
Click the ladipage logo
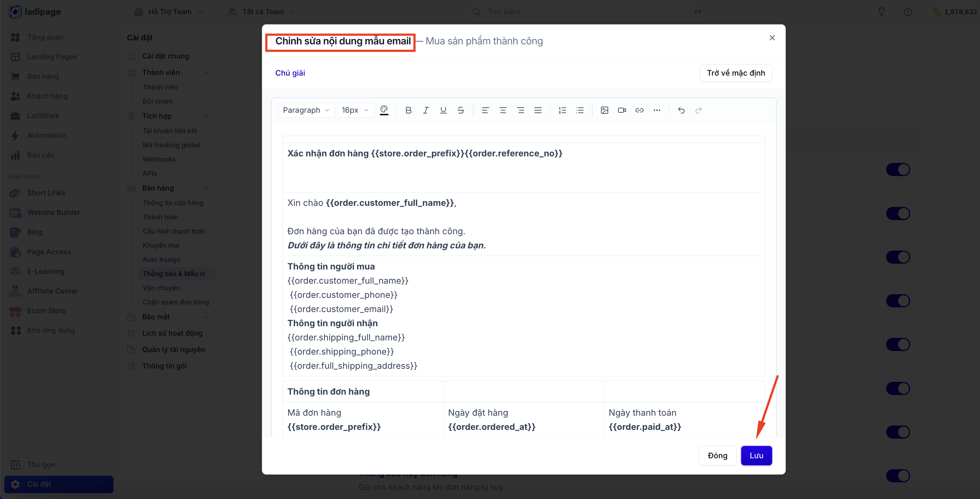(x=35, y=12)
